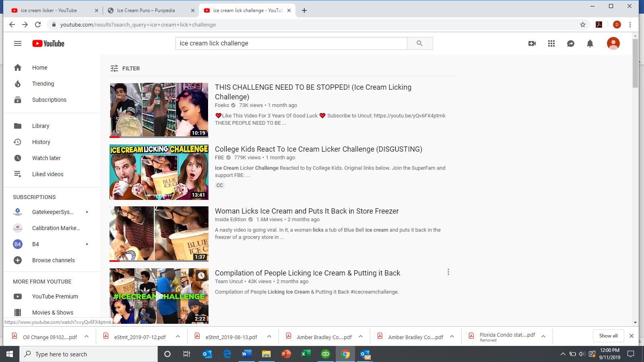Click the Adobe Acrobat extension icon
Screen dimensions: 644x362
click(599, 25)
